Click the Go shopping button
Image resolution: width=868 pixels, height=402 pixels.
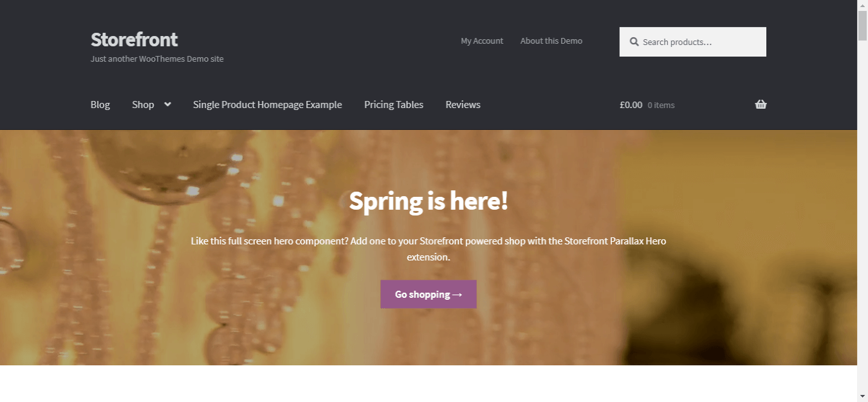tap(429, 294)
